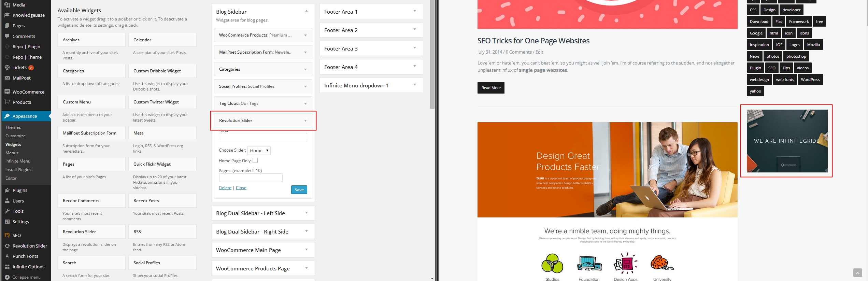
Task: Click the Title input field
Action: (263, 137)
